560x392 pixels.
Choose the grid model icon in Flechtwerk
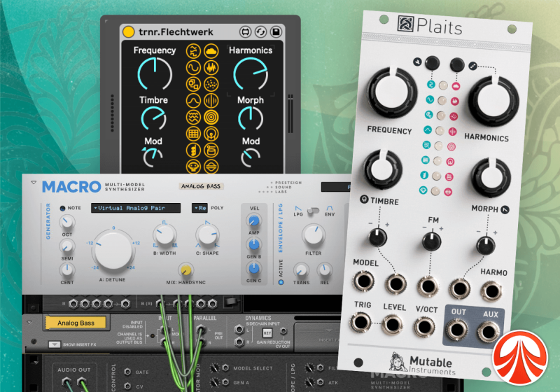194,133
